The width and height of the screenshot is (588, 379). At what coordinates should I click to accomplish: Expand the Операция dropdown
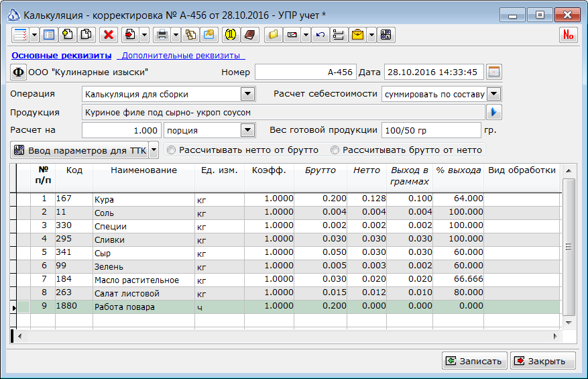tap(248, 94)
